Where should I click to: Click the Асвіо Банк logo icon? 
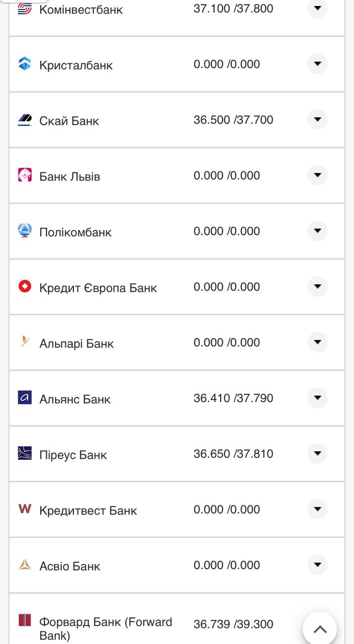(25, 565)
